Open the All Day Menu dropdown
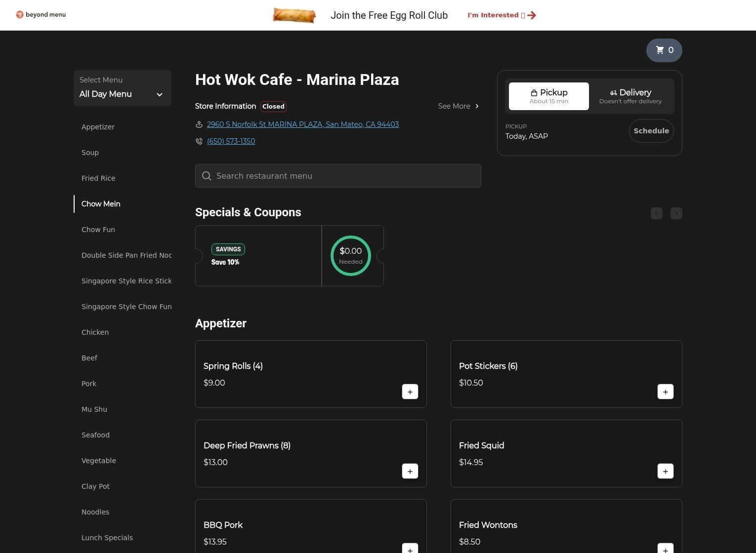 122,88
